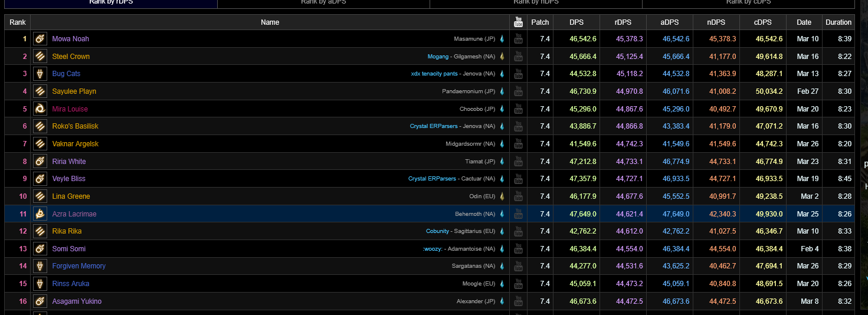
Task: Open Mowa Noah's character page
Action: pyautogui.click(x=71, y=39)
